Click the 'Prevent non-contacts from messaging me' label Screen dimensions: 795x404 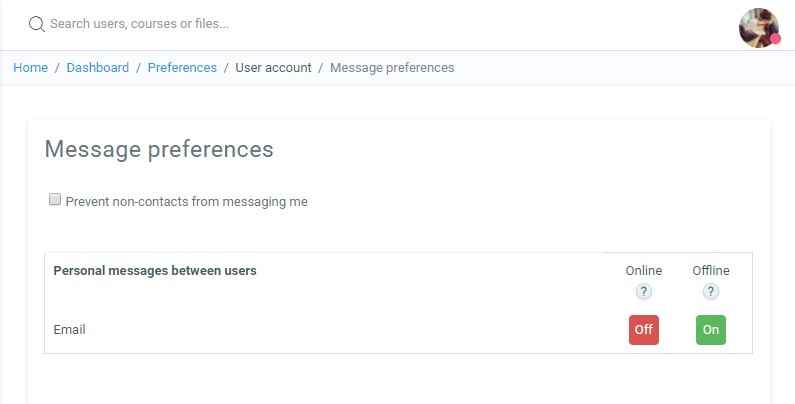click(x=187, y=202)
